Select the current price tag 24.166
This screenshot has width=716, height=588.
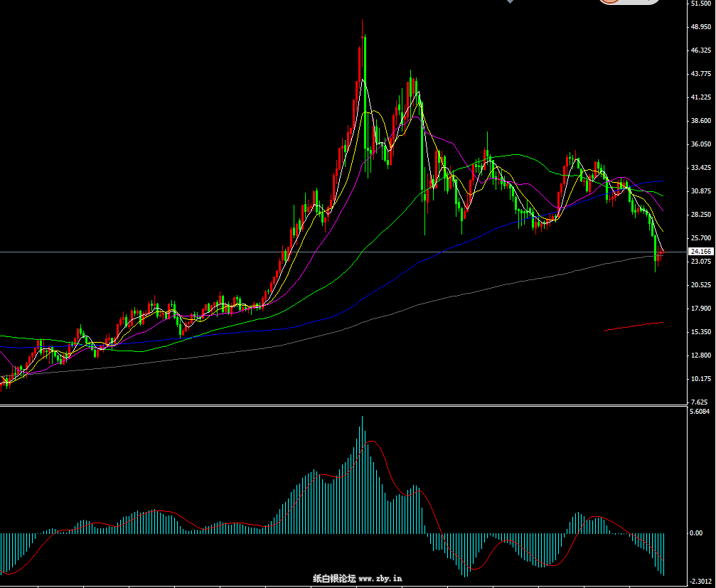point(700,252)
